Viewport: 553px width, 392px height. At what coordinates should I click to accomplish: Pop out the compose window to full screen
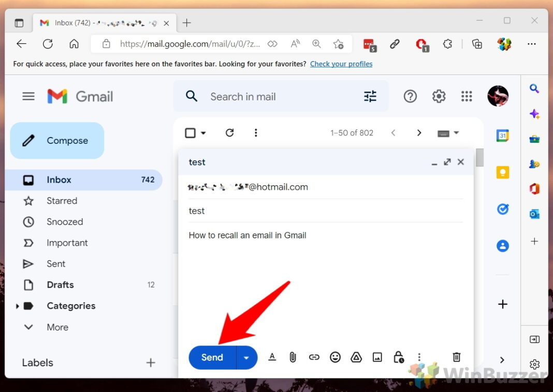(x=447, y=162)
